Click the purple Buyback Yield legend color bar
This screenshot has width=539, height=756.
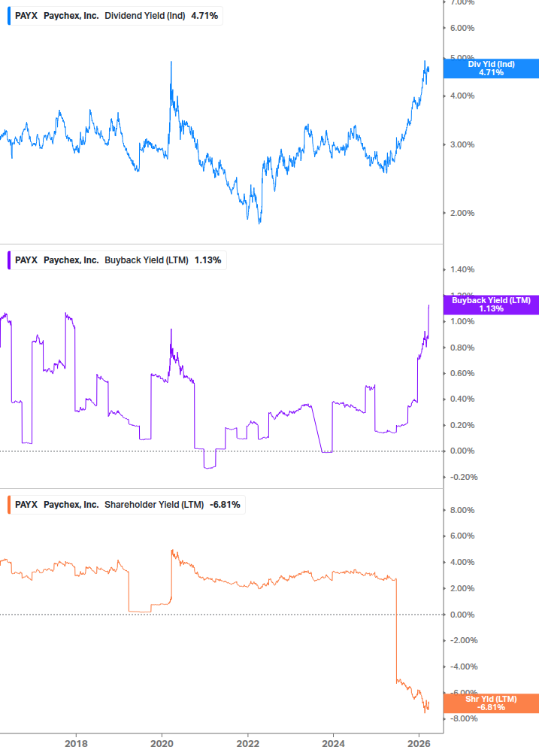[9, 260]
